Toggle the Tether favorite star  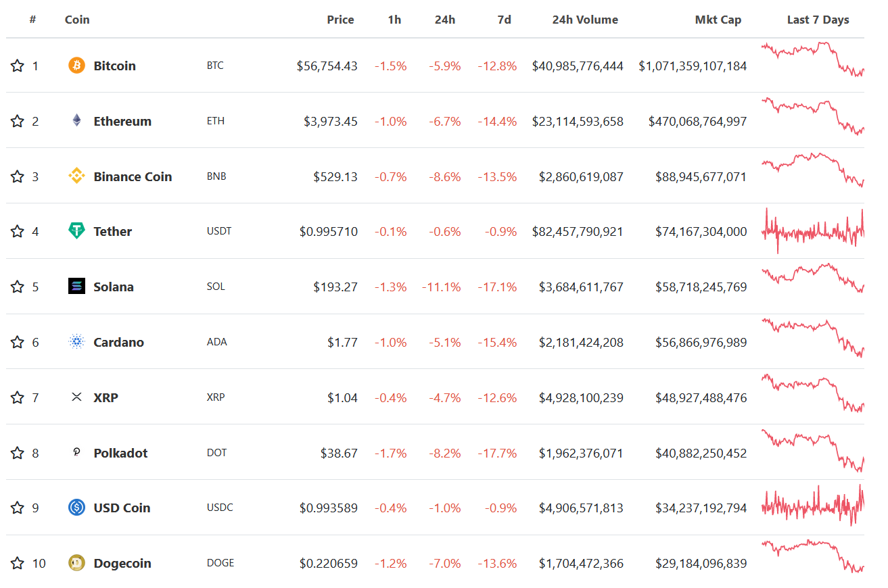[x=18, y=231]
